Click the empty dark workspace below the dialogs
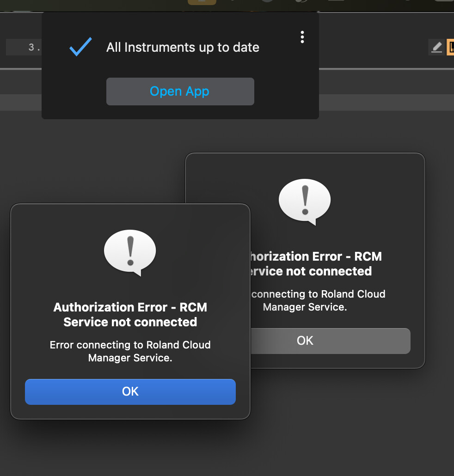This screenshot has width=454, height=476. click(324, 439)
